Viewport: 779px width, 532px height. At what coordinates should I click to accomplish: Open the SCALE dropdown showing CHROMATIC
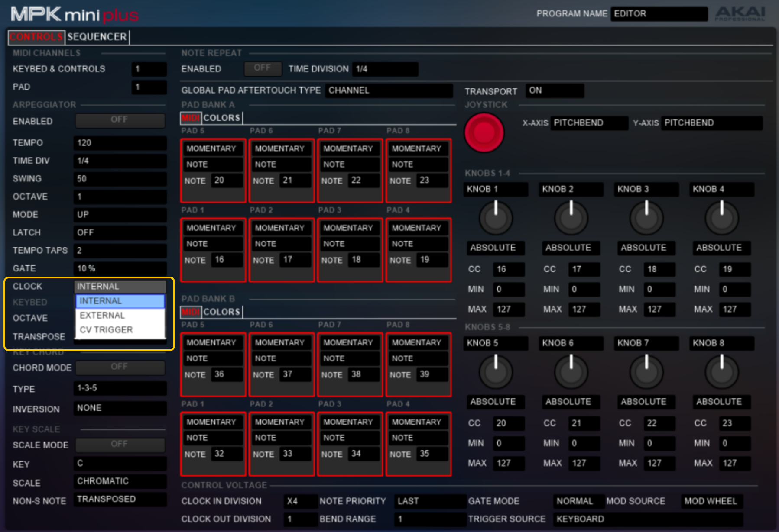[x=120, y=481]
